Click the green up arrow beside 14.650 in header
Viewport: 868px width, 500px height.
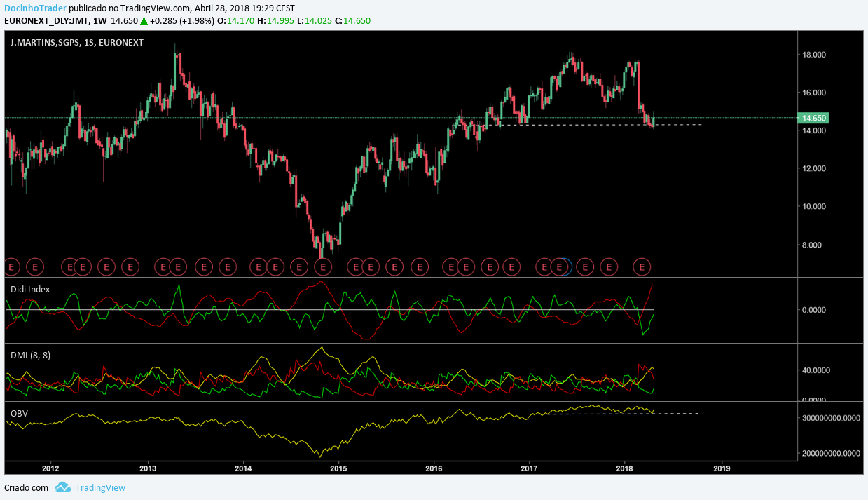click(x=144, y=21)
